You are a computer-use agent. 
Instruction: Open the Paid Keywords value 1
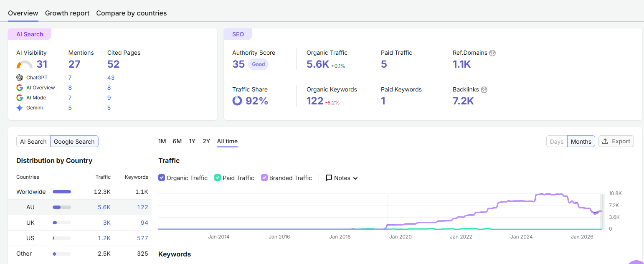[383, 101]
